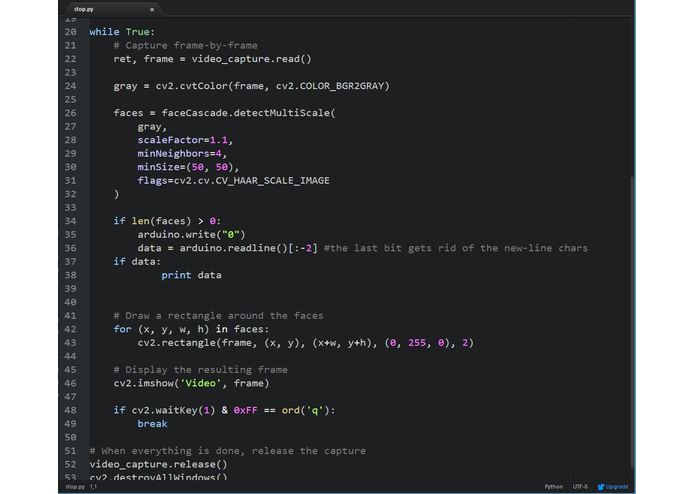This screenshot has height=494, width=695.
Task: Close the stop.py tab
Action: coord(152,9)
